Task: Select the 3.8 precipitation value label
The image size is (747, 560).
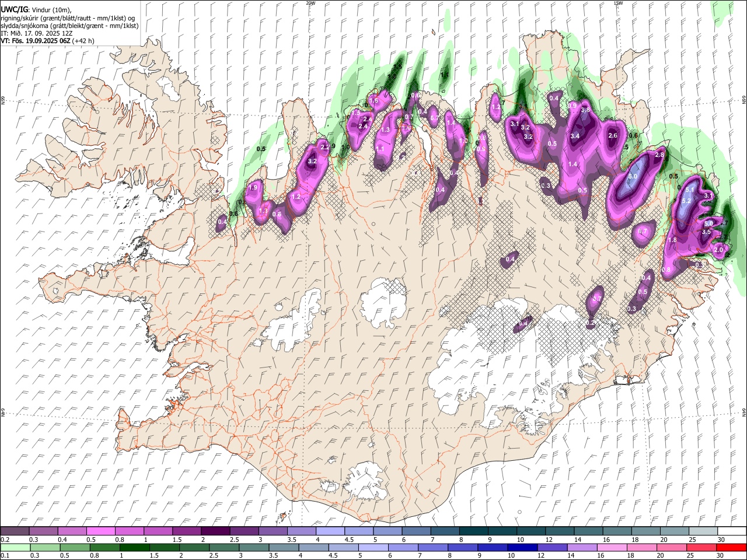Action: [x=586, y=110]
